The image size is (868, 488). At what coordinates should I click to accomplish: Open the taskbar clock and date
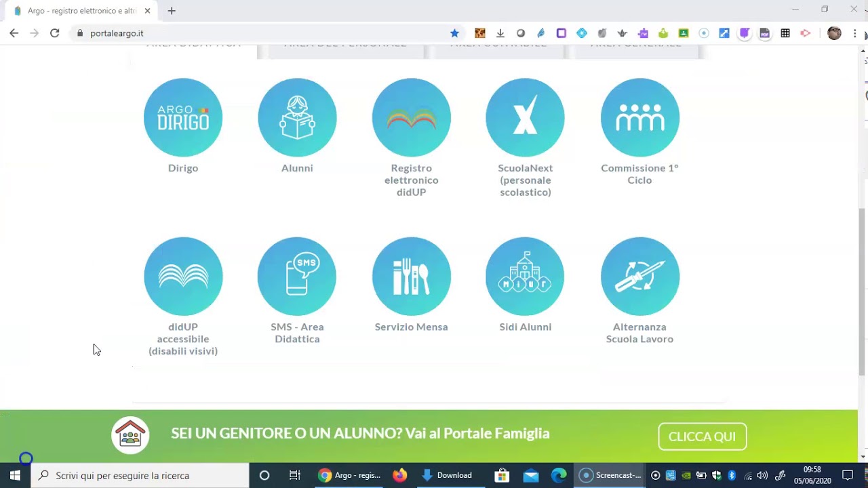pyautogui.click(x=812, y=475)
